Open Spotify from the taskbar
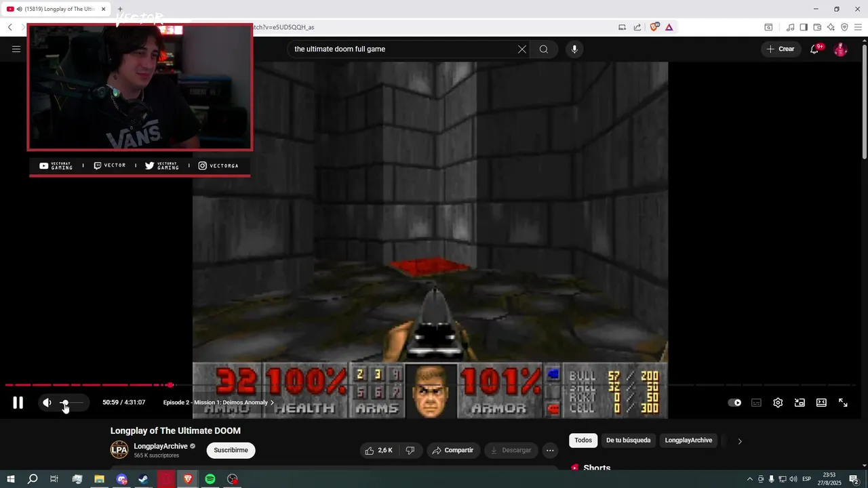 [210, 479]
